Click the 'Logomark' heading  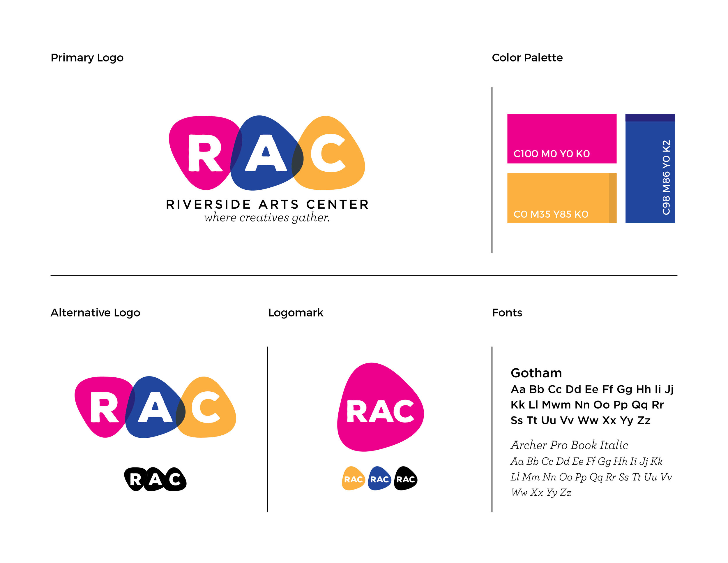point(296,313)
